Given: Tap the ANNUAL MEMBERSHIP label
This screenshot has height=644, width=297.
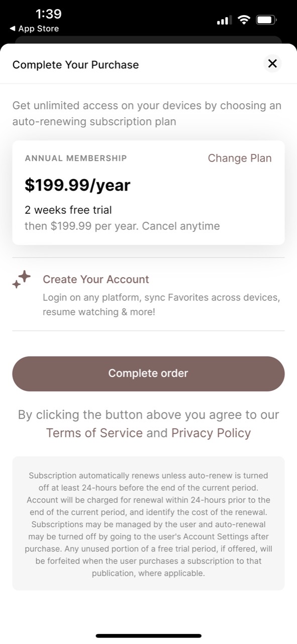Looking at the screenshot, I should tap(76, 158).
